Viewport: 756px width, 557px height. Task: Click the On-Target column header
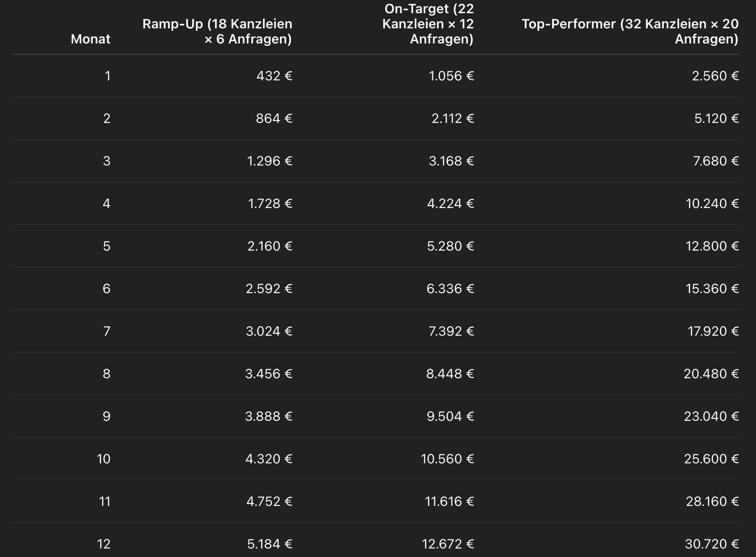(x=428, y=24)
